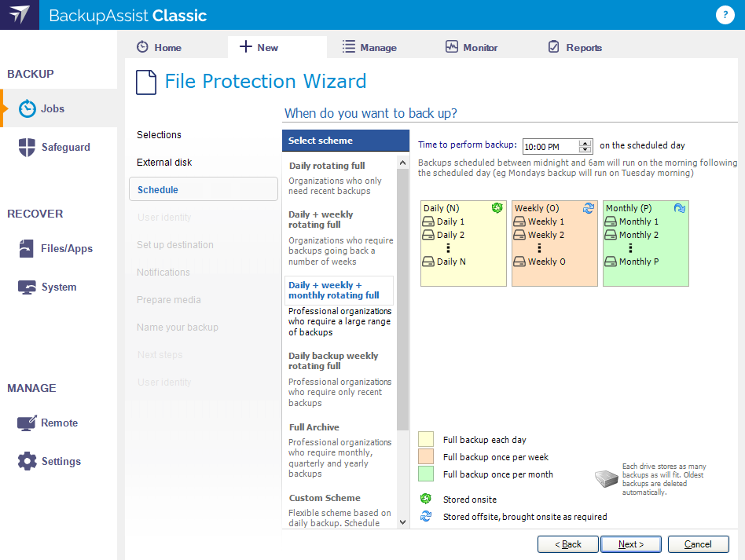Switch to the Monitor tab
745x560 pixels.
472,47
